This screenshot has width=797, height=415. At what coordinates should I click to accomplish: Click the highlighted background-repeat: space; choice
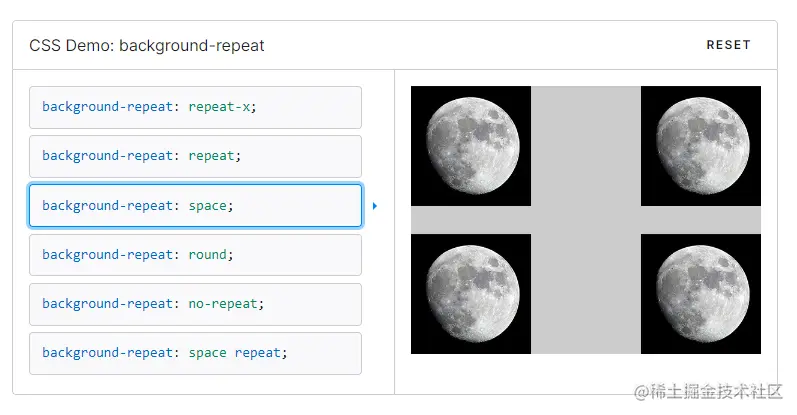click(195, 205)
